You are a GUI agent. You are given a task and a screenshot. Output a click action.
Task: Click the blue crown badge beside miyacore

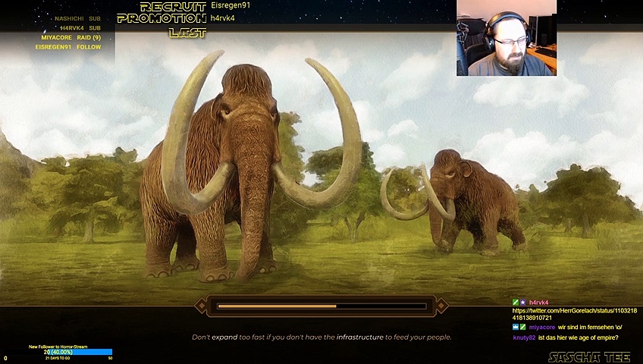click(516, 327)
